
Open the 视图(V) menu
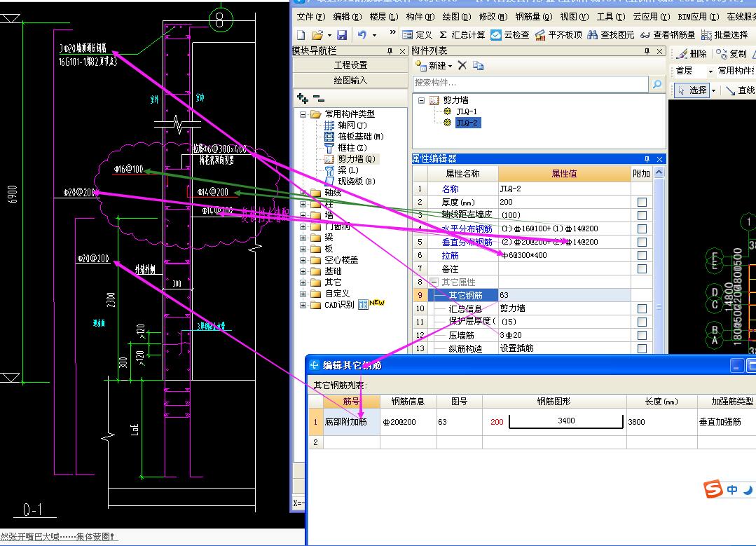(575, 17)
